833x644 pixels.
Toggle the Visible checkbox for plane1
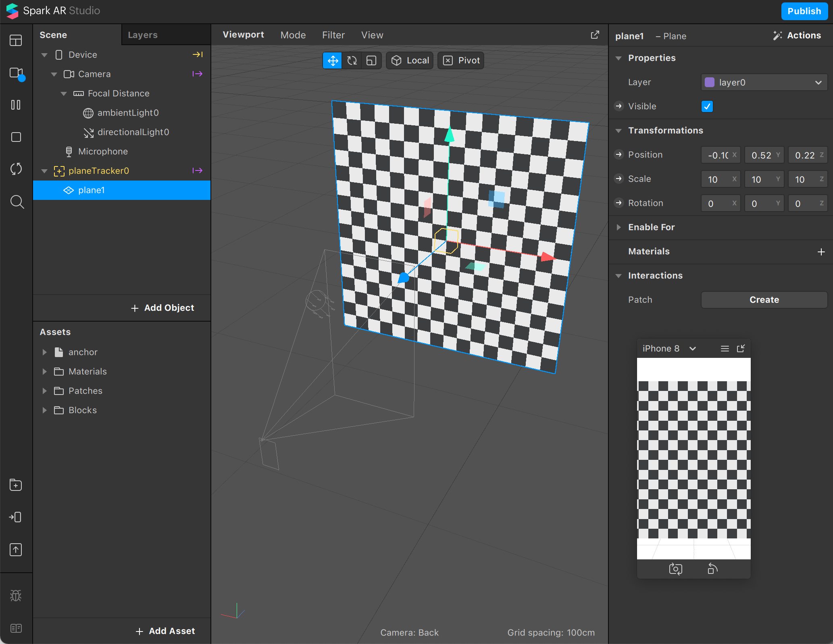point(707,106)
